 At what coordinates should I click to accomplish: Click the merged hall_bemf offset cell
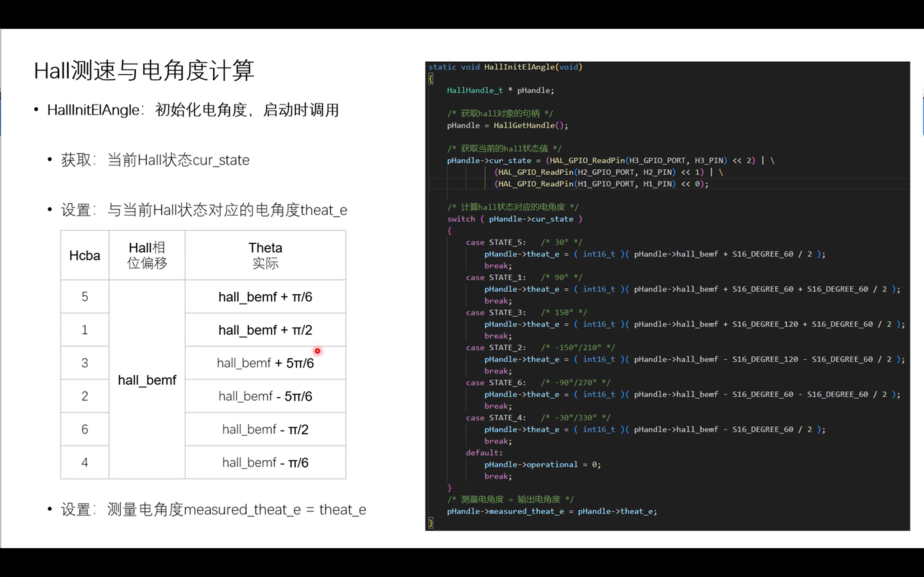147,380
